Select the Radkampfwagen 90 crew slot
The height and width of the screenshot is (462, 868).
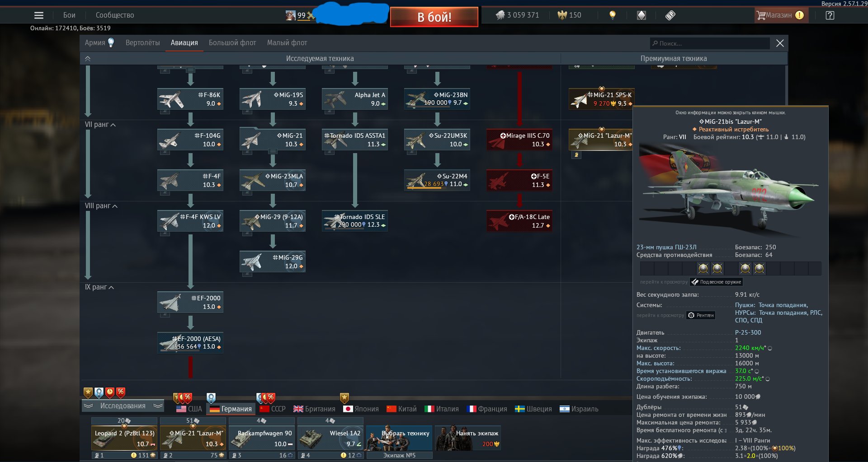[262, 438]
